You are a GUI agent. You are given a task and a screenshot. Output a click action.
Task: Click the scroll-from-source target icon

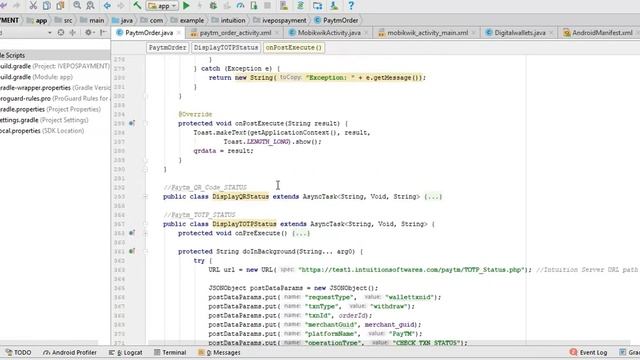(x=61, y=32)
